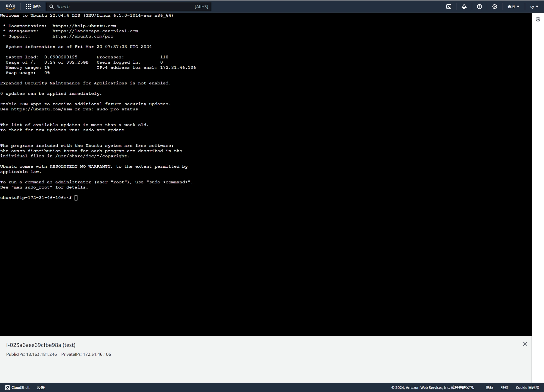Viewport: 544px width, 392px height.
Task: Open the help question mark icon
Action: click(x=479, y=7)
